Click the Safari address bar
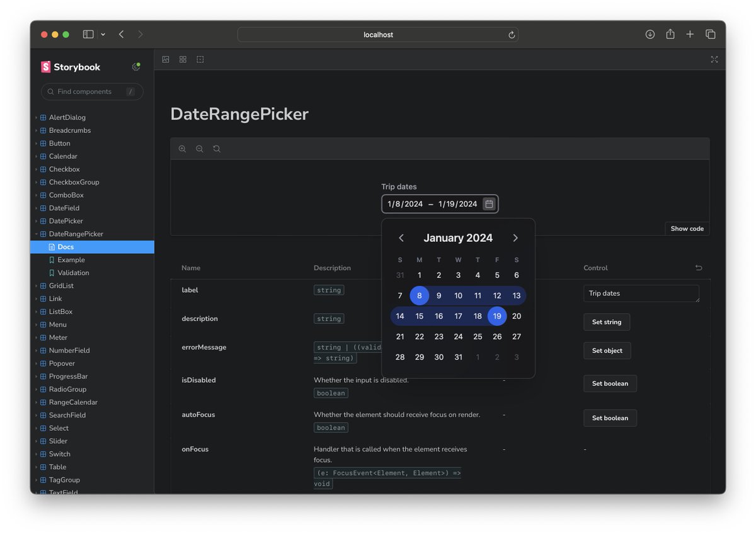The image size is (756, 534). 378,35
